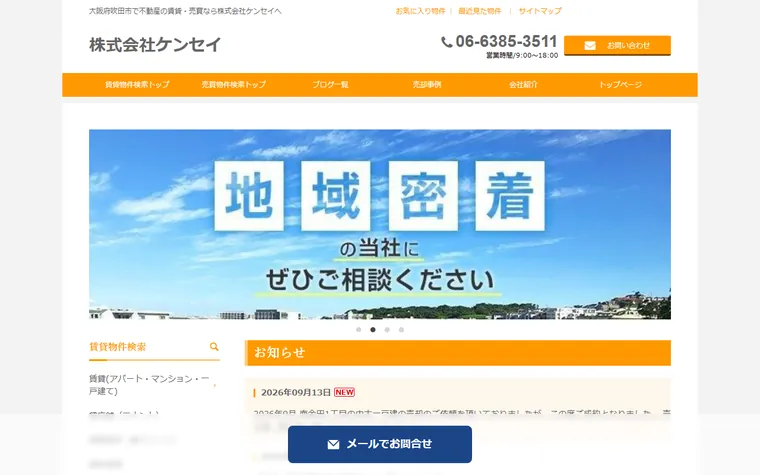Click the 営業時間/9:00～18:00 text
This screenshot has height=475, width=760.
[522, 56]
